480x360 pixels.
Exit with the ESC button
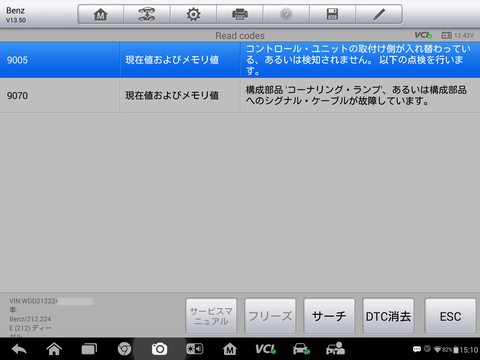point(450,316)
